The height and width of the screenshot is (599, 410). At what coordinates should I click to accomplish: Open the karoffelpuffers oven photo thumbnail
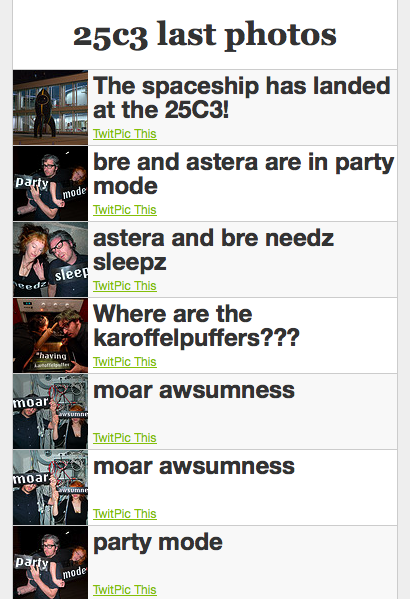click(x=50, y=335)
